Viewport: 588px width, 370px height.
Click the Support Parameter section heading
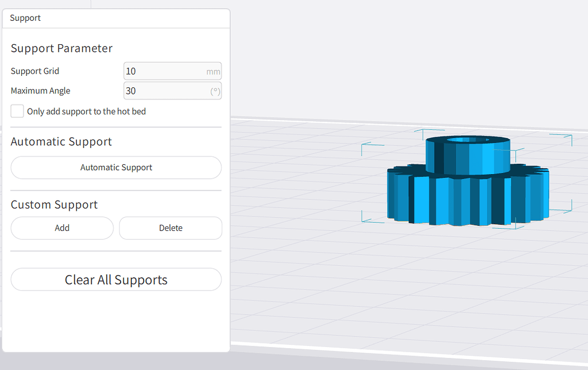(x=61, y=48)
